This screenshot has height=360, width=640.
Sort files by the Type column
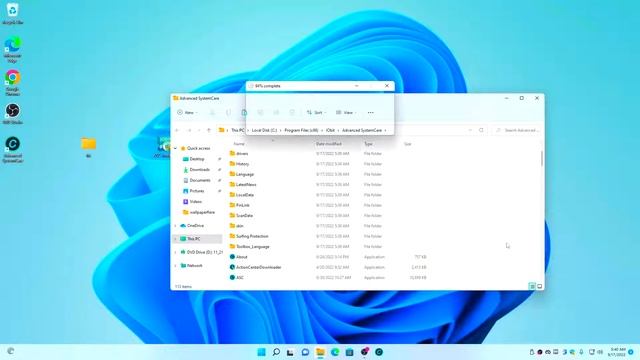(x=369, y=144)
